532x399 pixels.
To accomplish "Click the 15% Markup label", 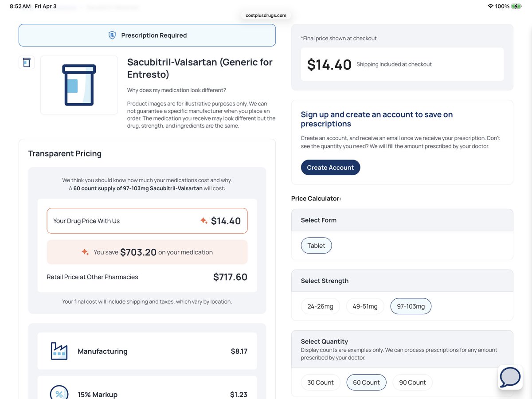I will pyautogui.click(x=98, y=394).
